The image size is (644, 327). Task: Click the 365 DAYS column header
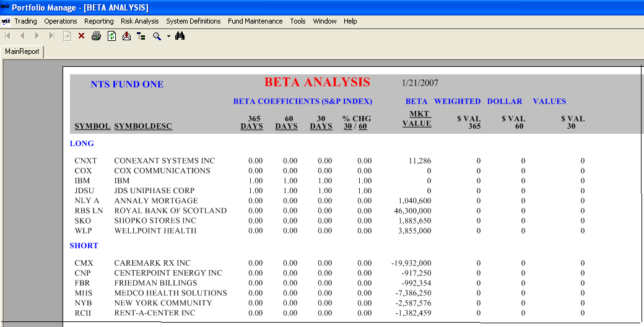point(252,123)
